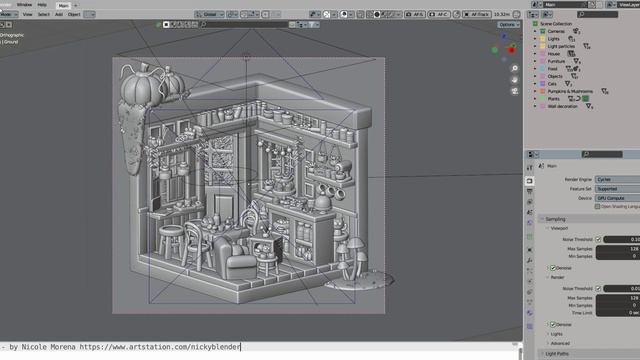
Task: Click the AF-S camera button
Action: (x=415, y=14)
